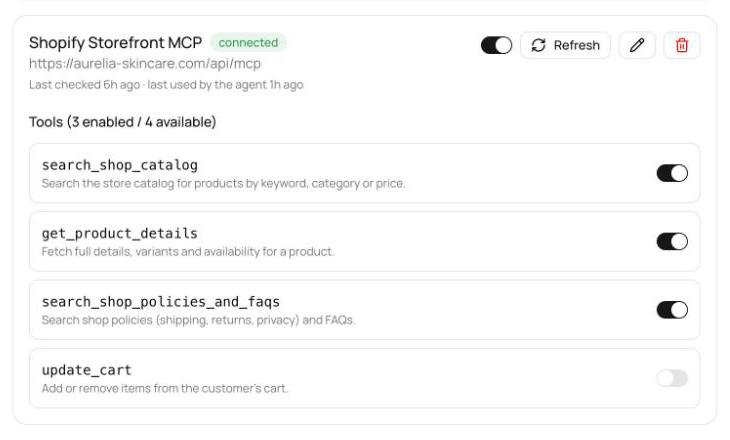Click the 'Last checked 6h ago' status line
The height and width of the screenshot is (440, 730).
(x=166, y=85)
